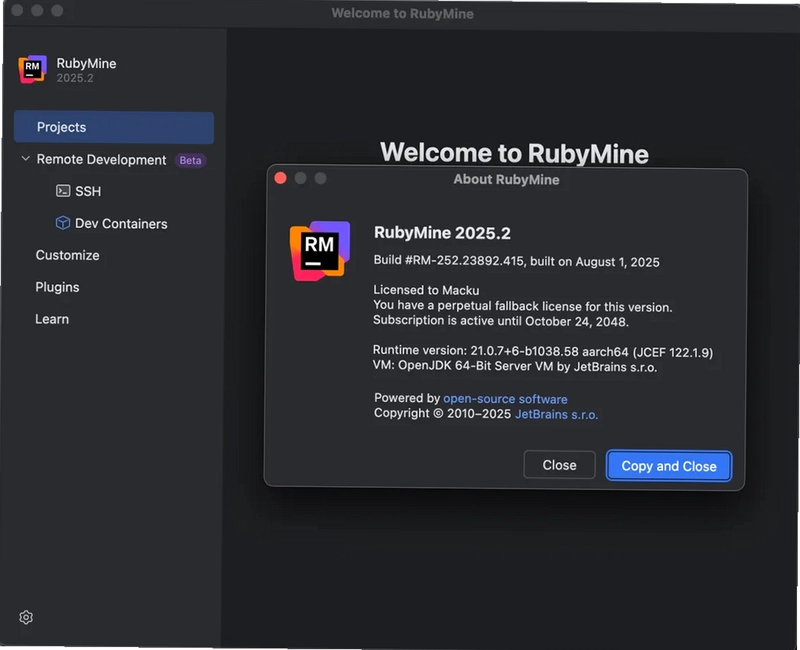Open Remote Development
This screenshot has height=650, width=800.
pos(101,160)
